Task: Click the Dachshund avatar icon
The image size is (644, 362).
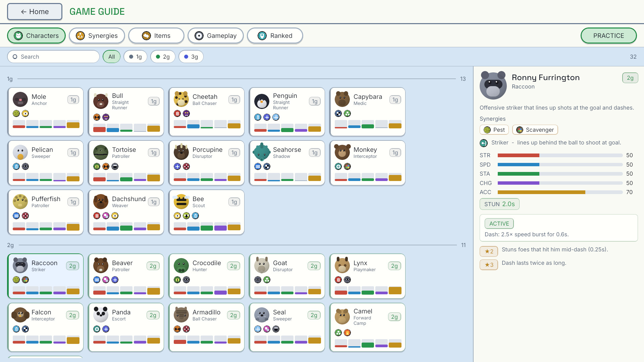Action: [101, 202]
